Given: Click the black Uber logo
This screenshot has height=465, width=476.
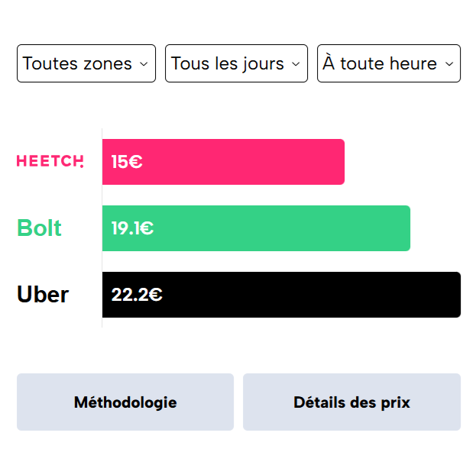Looking at the screenshot, I should (x=43, y=294).
